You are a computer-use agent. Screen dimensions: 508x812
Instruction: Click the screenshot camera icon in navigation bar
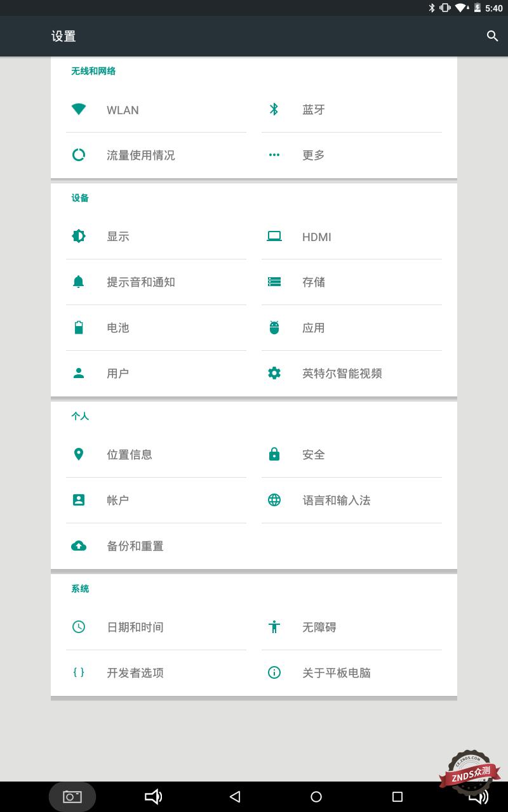point(72,796)
